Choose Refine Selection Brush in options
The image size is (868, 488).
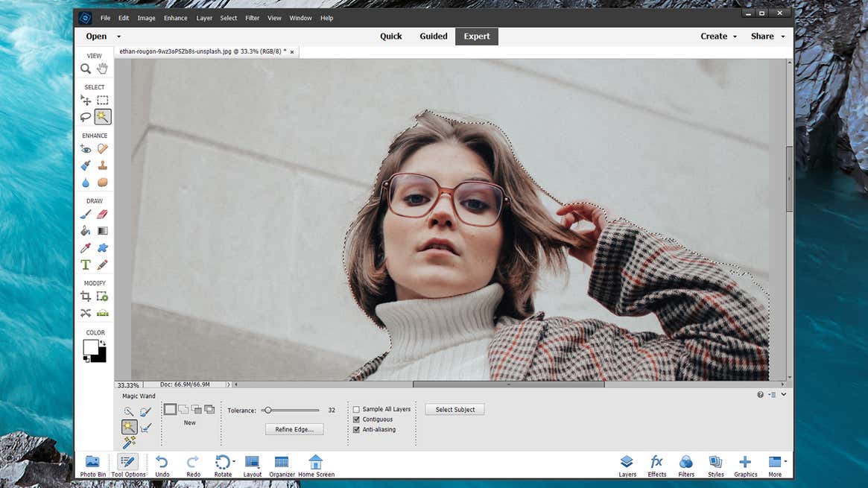(145, 427)
